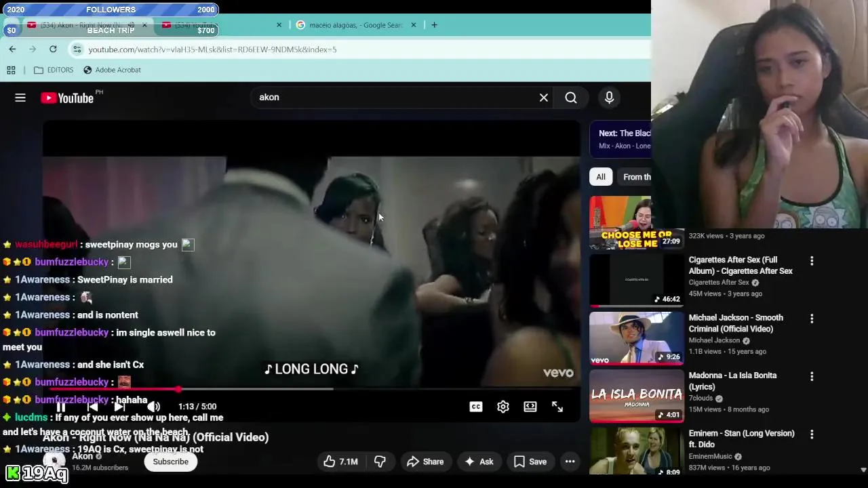This screenshot has height=488, width=868.
Task: Open Michael Jackson - Smooth Criminal title
Action: [x=736, y=323]
